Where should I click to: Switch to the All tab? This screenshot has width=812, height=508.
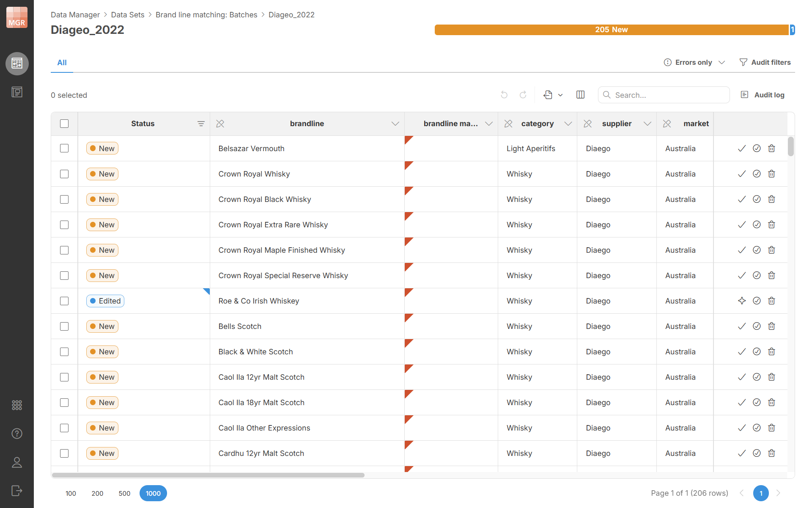pos(62,63)
